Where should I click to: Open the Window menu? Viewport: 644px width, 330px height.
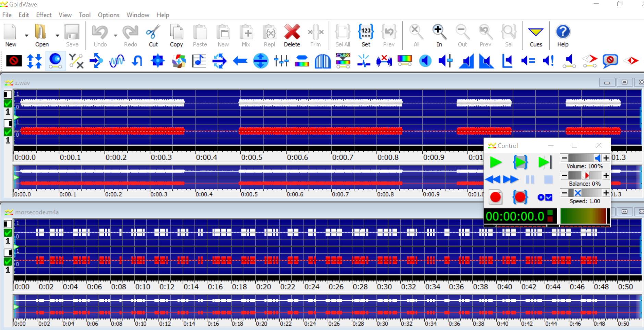tap(138, 15)
